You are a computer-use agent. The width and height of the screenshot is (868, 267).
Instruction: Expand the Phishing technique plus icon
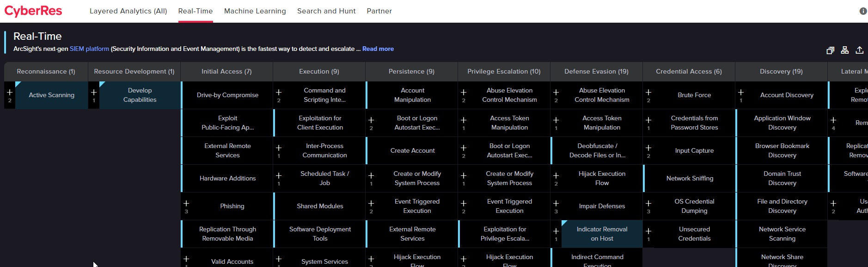pyautogui.click(x=186, y=204)
